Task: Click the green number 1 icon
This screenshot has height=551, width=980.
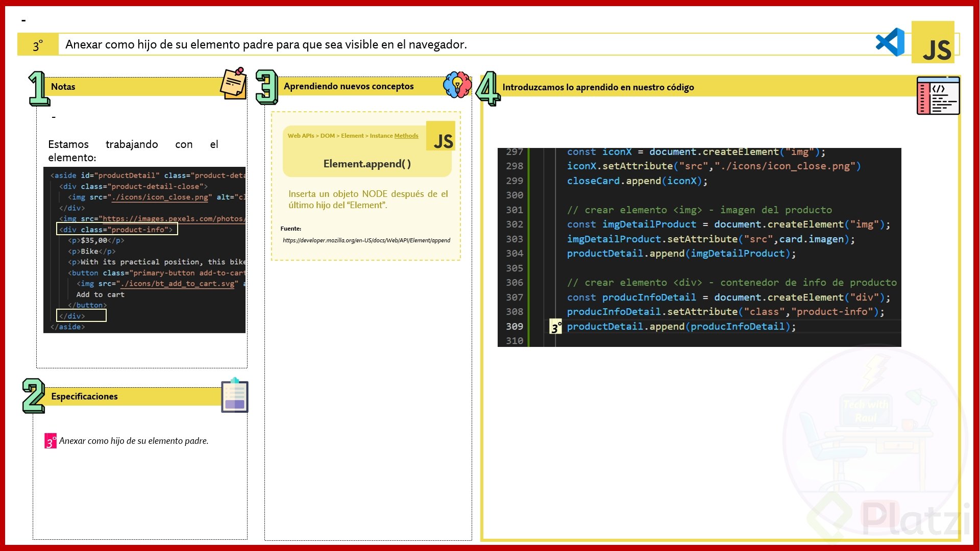Action: 38,88
